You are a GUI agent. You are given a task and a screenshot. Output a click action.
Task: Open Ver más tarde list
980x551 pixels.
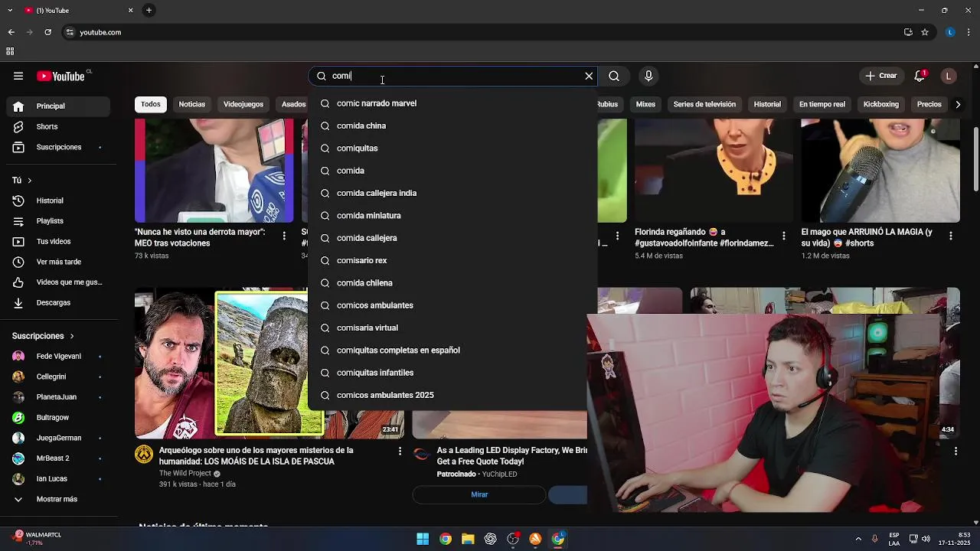pos(58,262)
